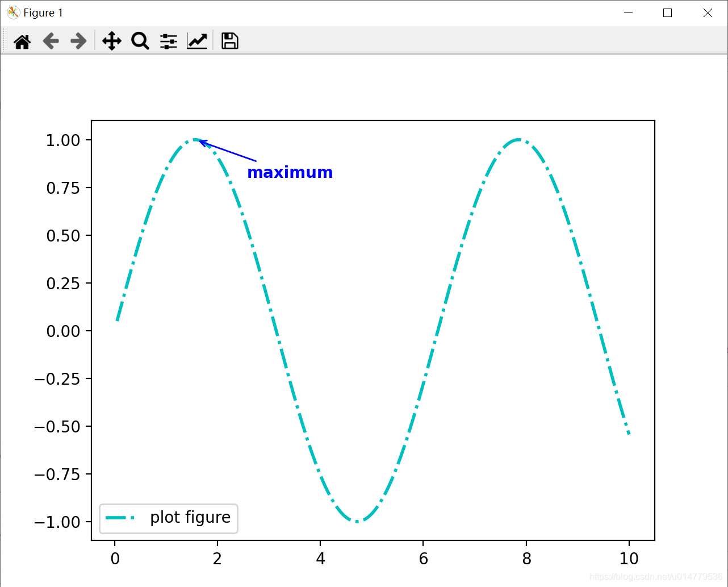
Task: Save the figure to file
Action: [x=230, y=41]
